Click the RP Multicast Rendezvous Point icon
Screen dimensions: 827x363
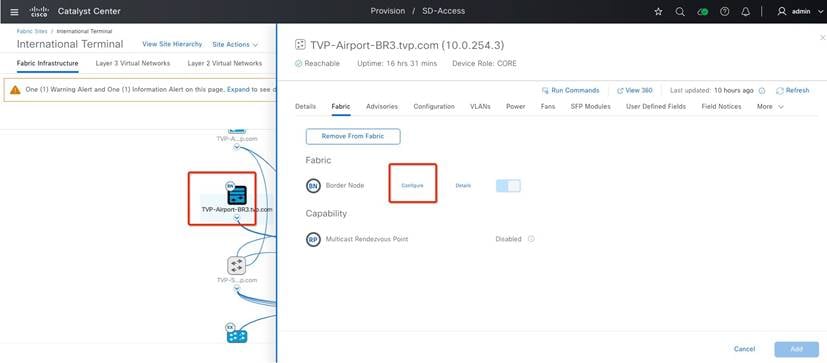click(x=313, y=239)
